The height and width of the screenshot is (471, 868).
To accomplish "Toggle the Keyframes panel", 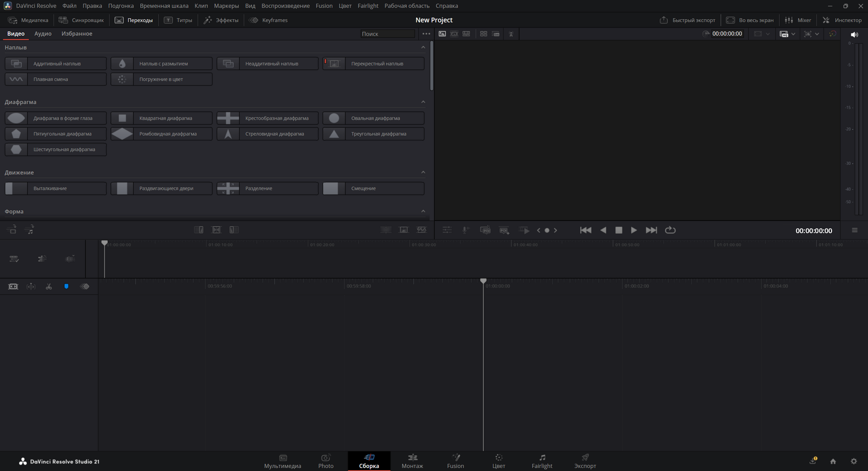I will 268,20.
